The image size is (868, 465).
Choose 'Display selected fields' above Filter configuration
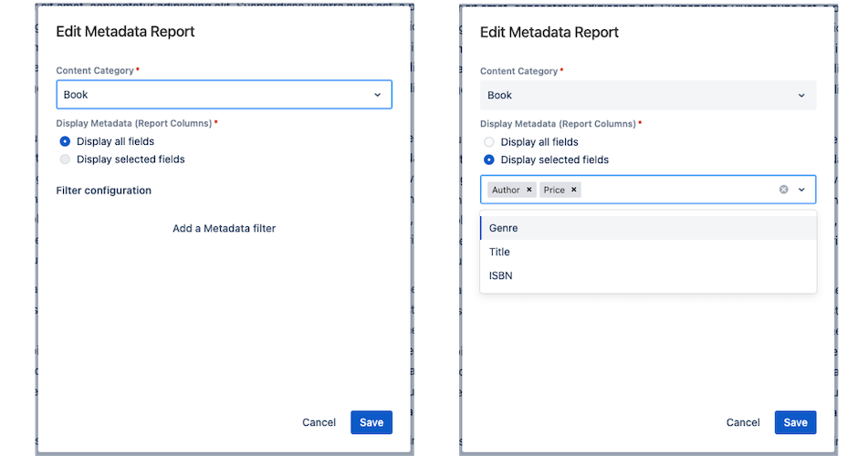point(65,160)
